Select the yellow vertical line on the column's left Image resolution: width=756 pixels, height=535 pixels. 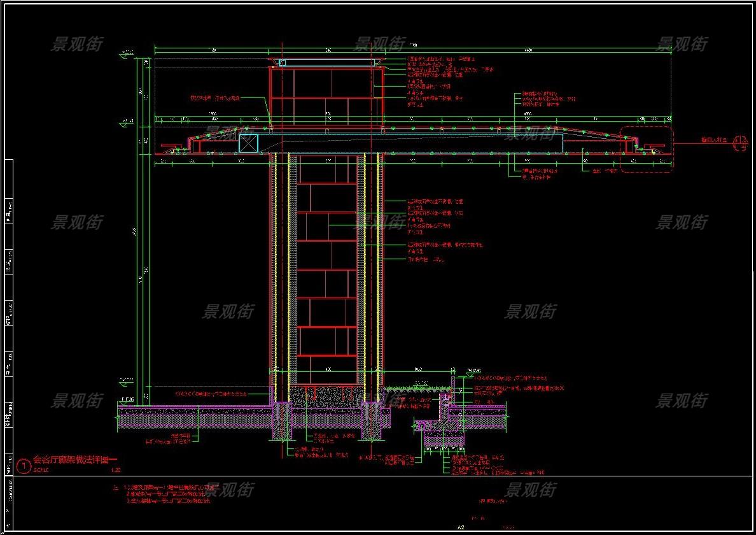pos(288,267)
